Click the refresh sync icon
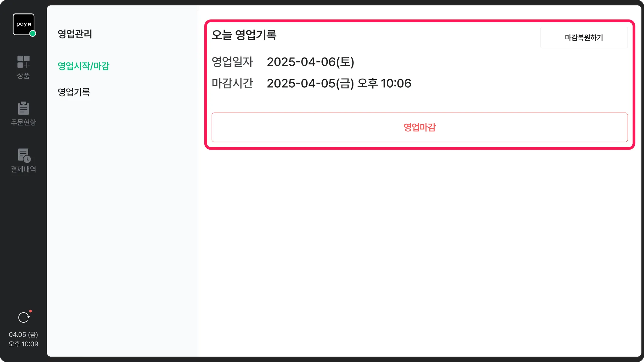Viewport: 644px width, 362px height. point(24,317)
